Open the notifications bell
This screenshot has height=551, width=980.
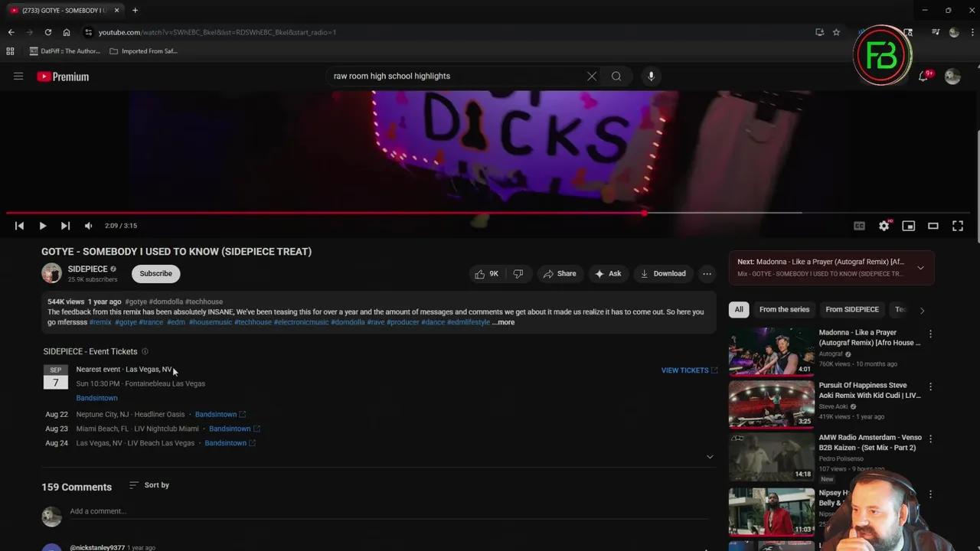tap(923, 77)
